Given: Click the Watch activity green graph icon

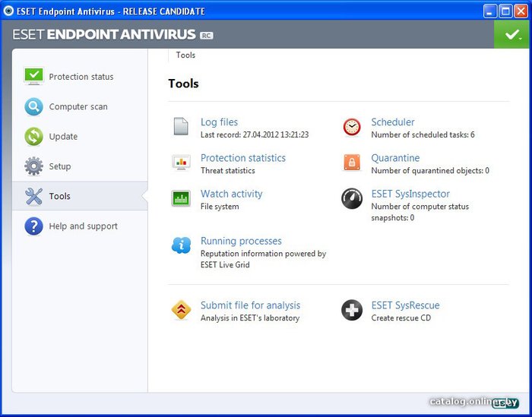Looking at the screenshot, I should [181, 199].
